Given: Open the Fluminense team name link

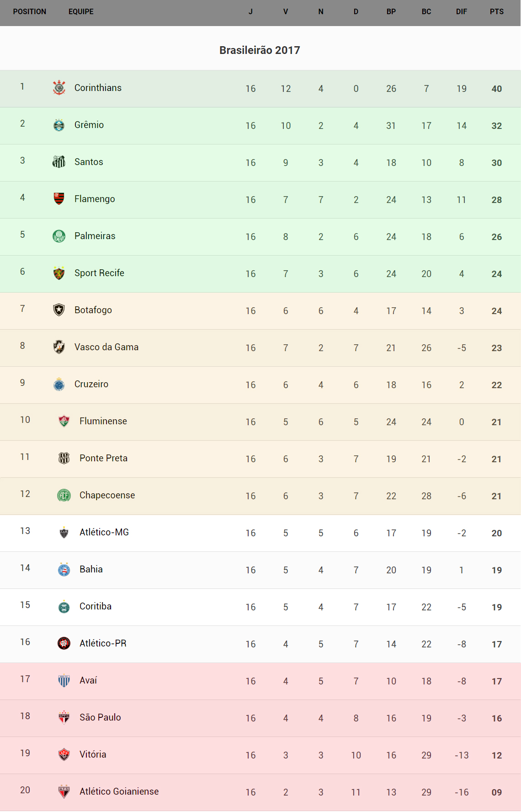Looking at the screenshot, I should click(x=103, y=421).
